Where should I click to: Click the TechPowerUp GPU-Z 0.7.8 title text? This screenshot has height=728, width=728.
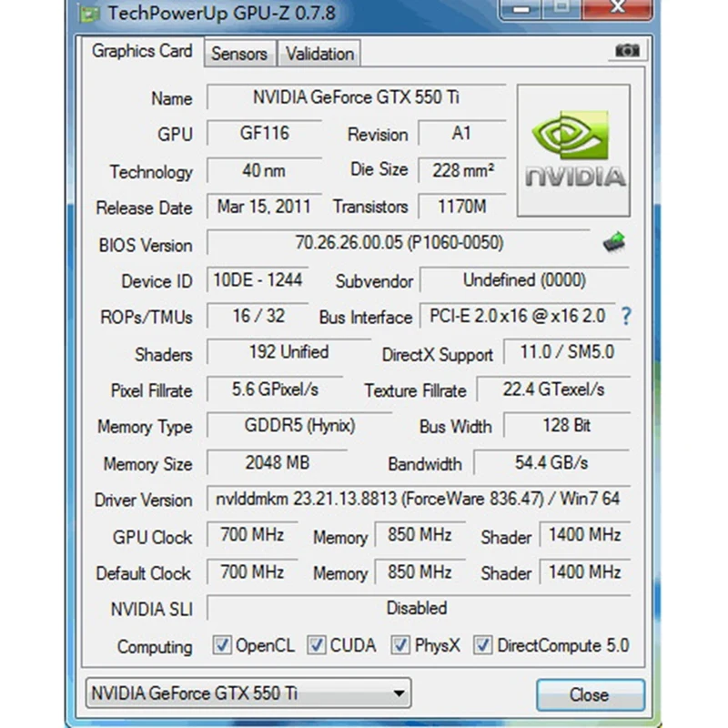point(221,13)
